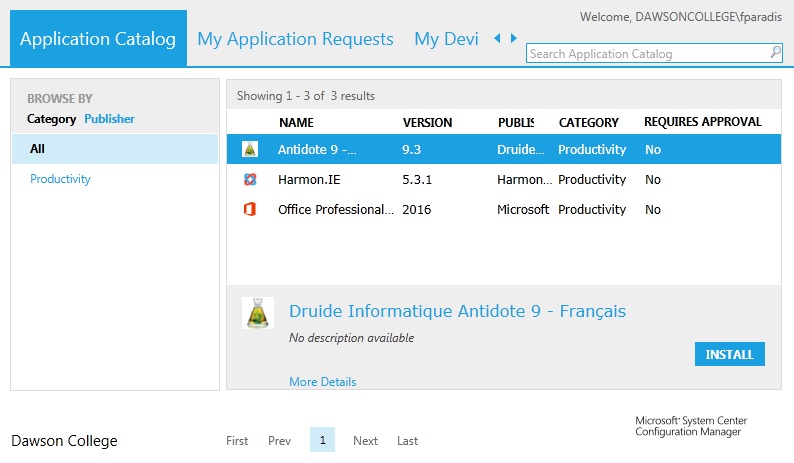Click version 5.3.1 cell
The width and height of the screenshot is (794, 463).
[x=417, y=179]
